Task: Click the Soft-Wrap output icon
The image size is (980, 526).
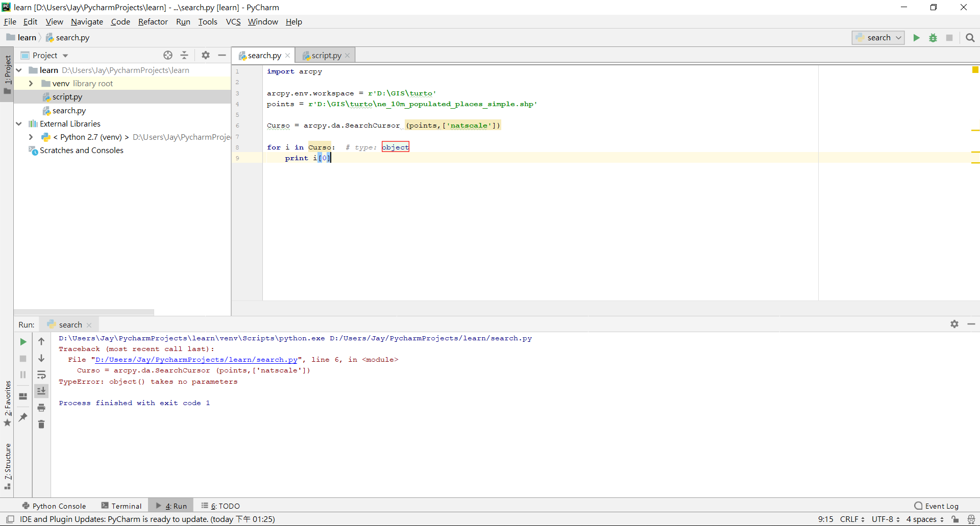Action: [x=41, y=375]
